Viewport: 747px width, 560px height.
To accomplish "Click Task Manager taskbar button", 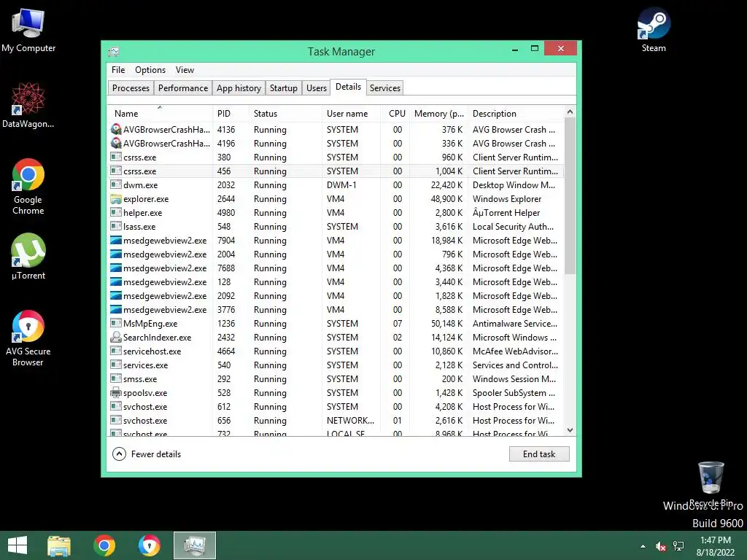I will (194, 545).
